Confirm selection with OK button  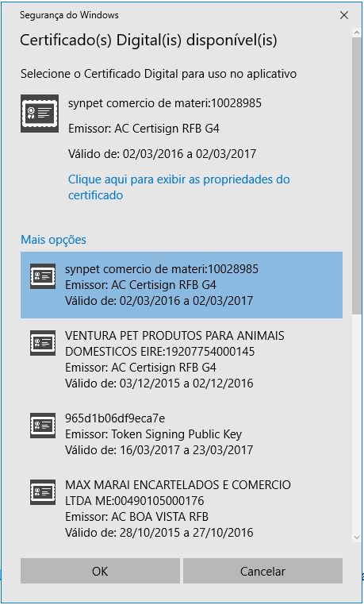pyautogui.click(x=100, y=571)
